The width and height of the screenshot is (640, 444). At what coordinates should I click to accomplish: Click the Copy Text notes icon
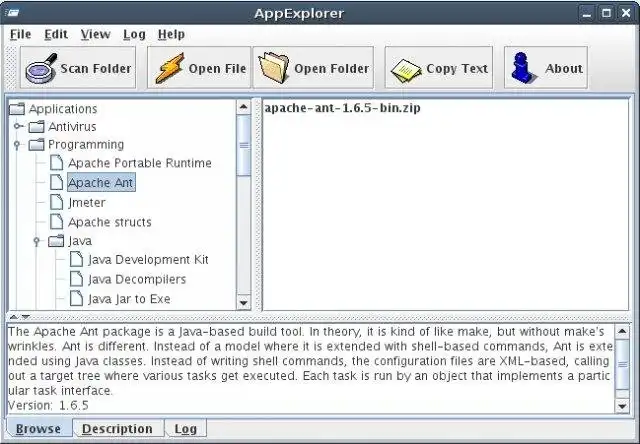point(406,71)
